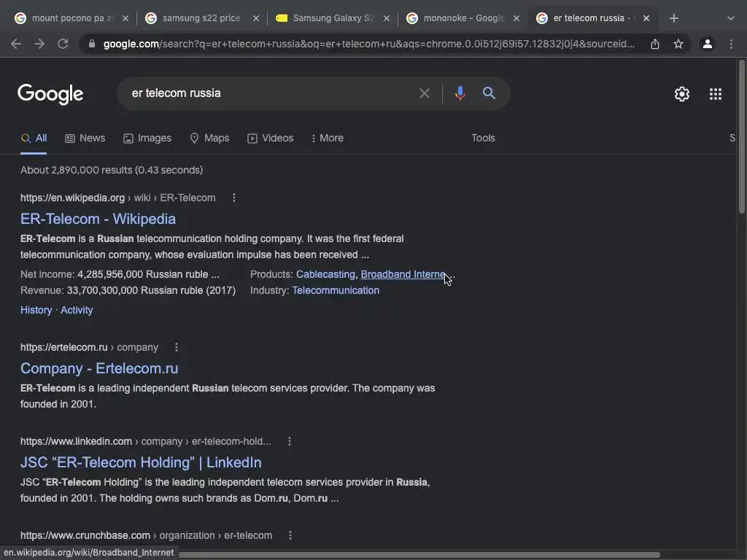Open options for the ertelecom.ru result
The height and width of the screenshot is (560, 747).
click(x=177, y=347)
